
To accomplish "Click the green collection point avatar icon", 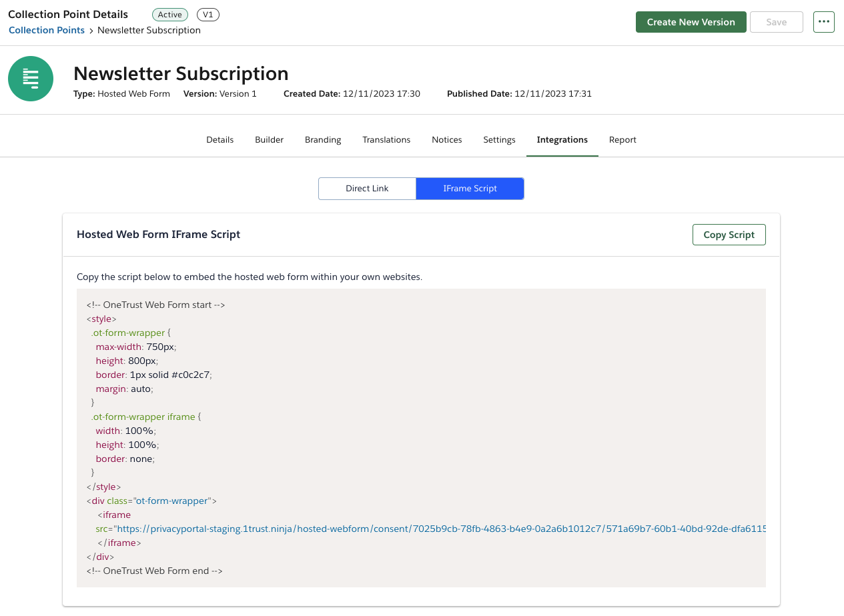I will pyautogui.click(x=30, y=78).
